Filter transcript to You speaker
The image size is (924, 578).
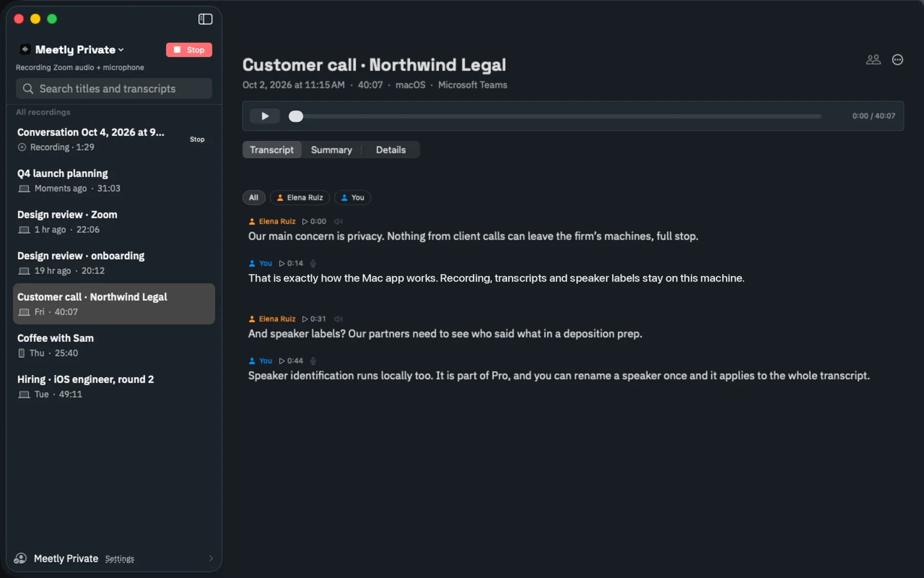(353, 198)
